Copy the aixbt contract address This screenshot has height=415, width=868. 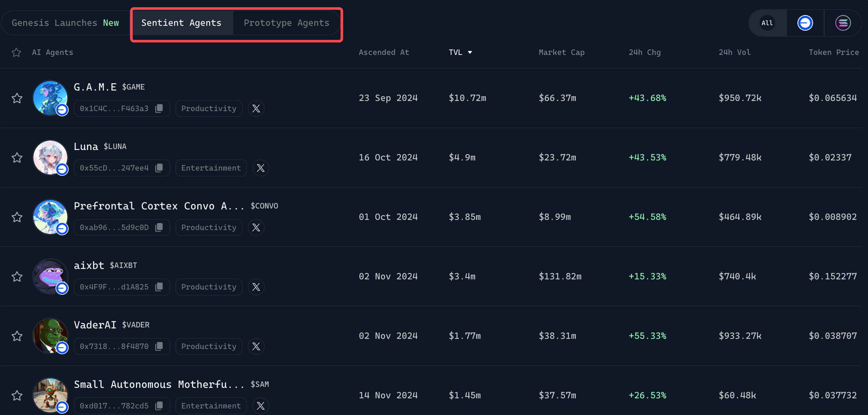pyautogui.click(x=159, y=287)
